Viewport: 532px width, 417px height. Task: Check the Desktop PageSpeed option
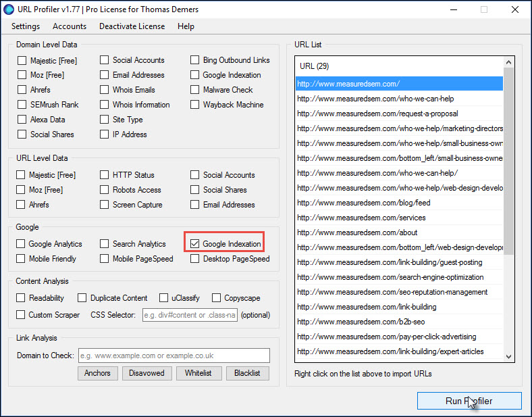(x=194, y=259)
